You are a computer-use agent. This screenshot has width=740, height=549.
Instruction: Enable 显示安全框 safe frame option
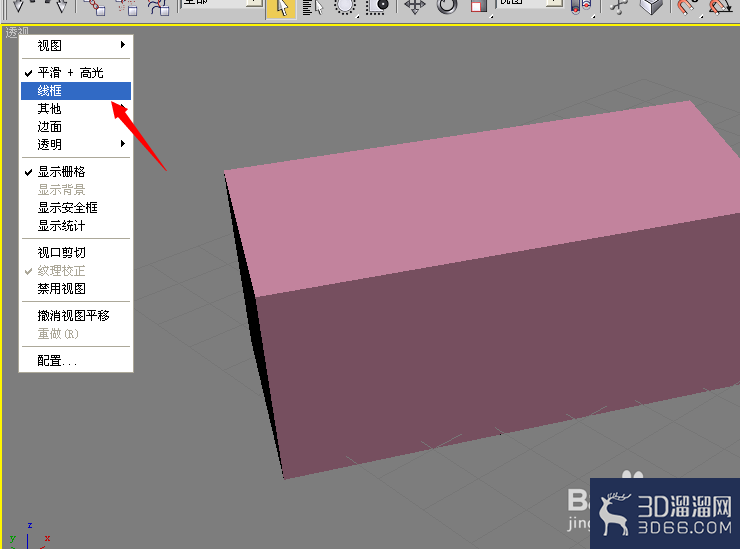76,208
